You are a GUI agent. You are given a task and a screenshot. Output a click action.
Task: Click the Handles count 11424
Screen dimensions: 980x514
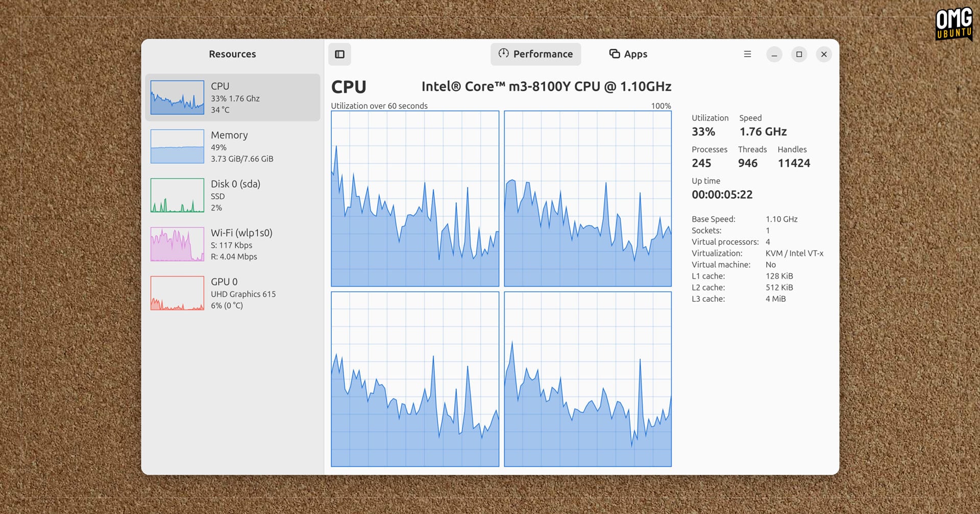click(794, 163)
